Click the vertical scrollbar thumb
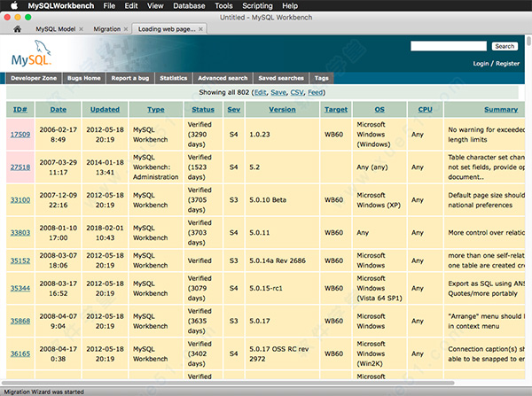532x396 pixels. coord(528,42)
